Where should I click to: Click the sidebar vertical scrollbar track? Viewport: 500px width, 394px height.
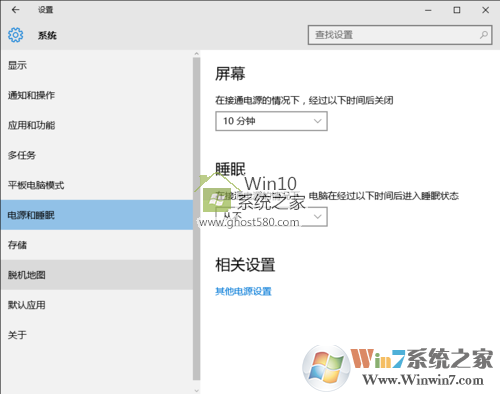point(196,219)
